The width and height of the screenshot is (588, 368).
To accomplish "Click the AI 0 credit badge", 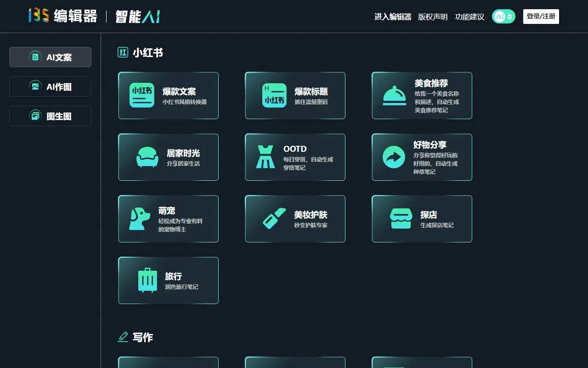I will [503, 16].
